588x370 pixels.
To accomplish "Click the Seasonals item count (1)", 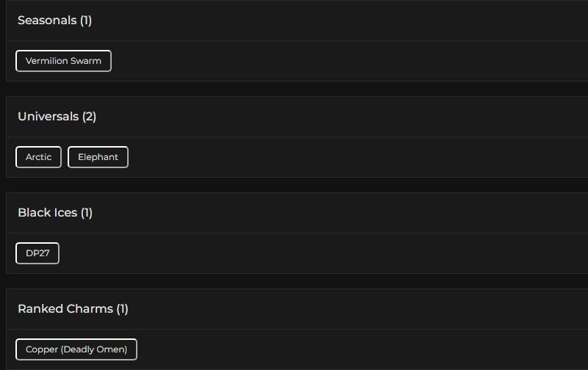I will 86,21.
